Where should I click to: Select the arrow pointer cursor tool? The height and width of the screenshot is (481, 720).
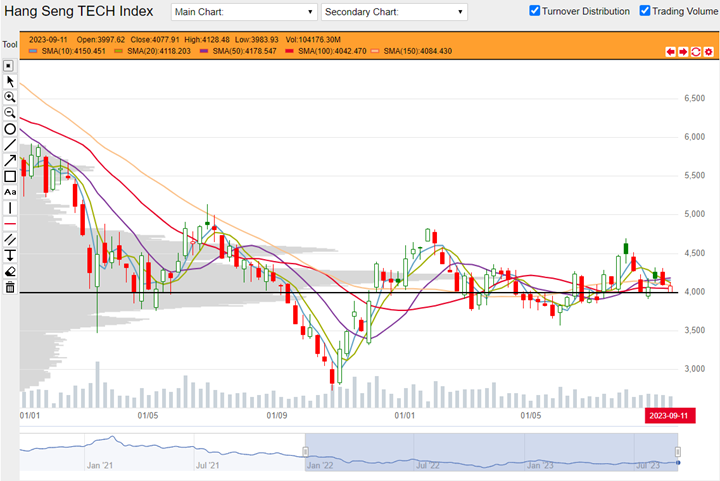(x=10, y=81)
